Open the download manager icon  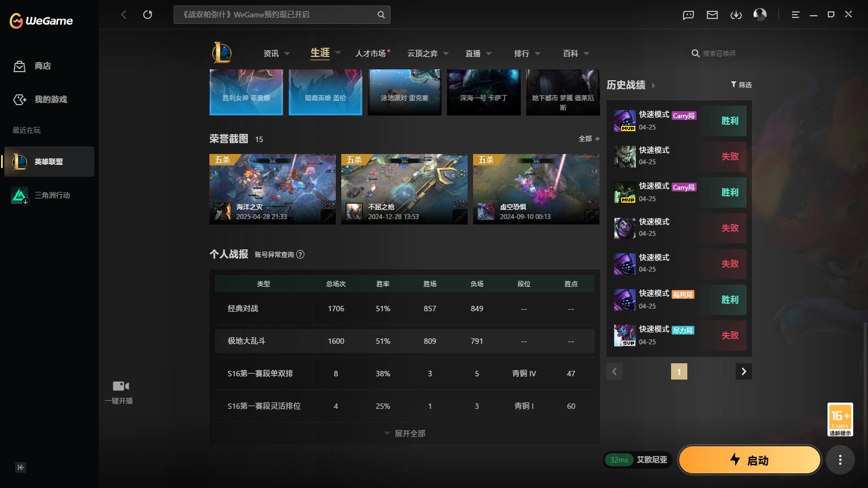736,15
